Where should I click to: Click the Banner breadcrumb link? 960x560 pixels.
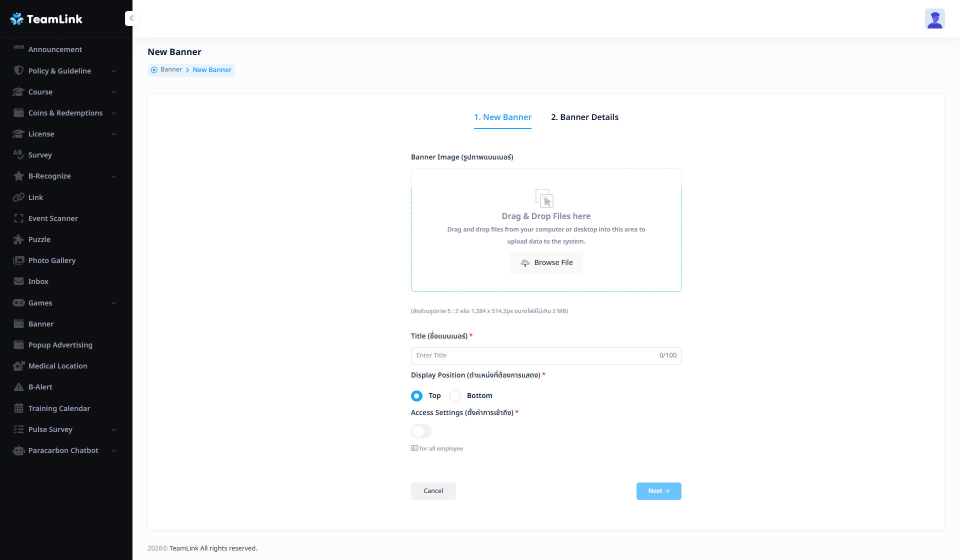(171, 70)
